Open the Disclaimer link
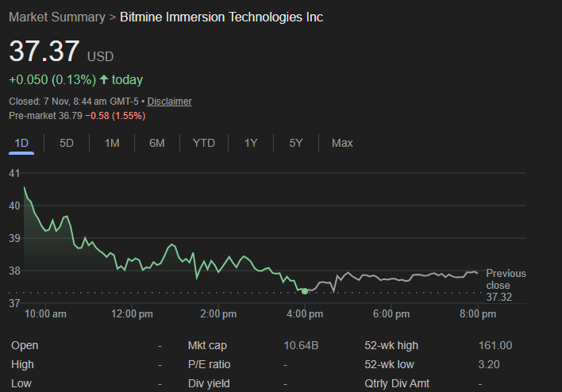562x392 pixels. coord(169,102)
